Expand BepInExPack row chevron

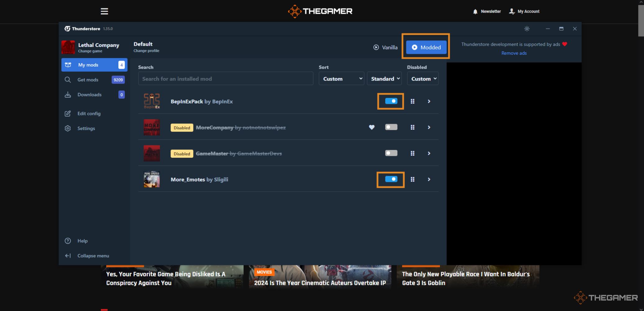coord(429,101)
